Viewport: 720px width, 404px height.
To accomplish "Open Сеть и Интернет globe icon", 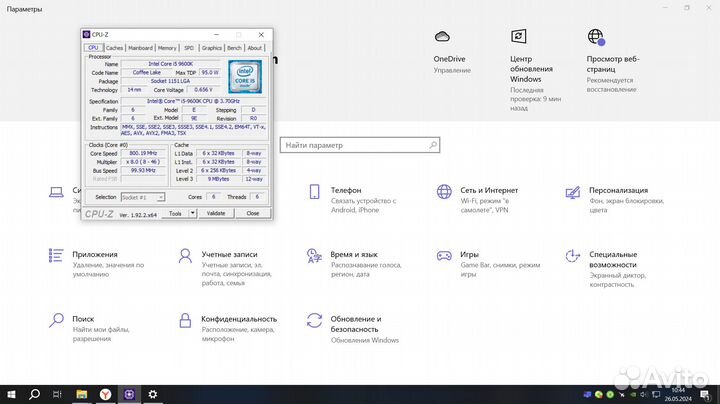I will (x=444, y=192).
